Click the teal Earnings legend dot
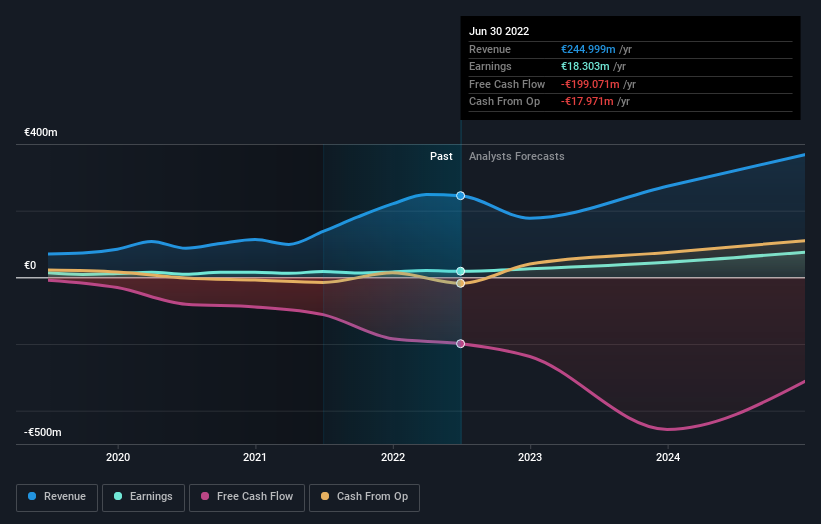 (x=118, y=496)
